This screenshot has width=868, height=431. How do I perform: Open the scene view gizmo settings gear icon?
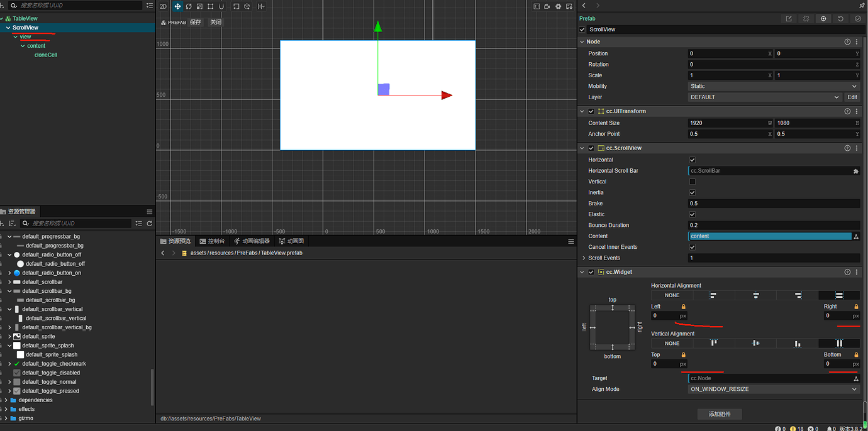(x=558, y=6)
